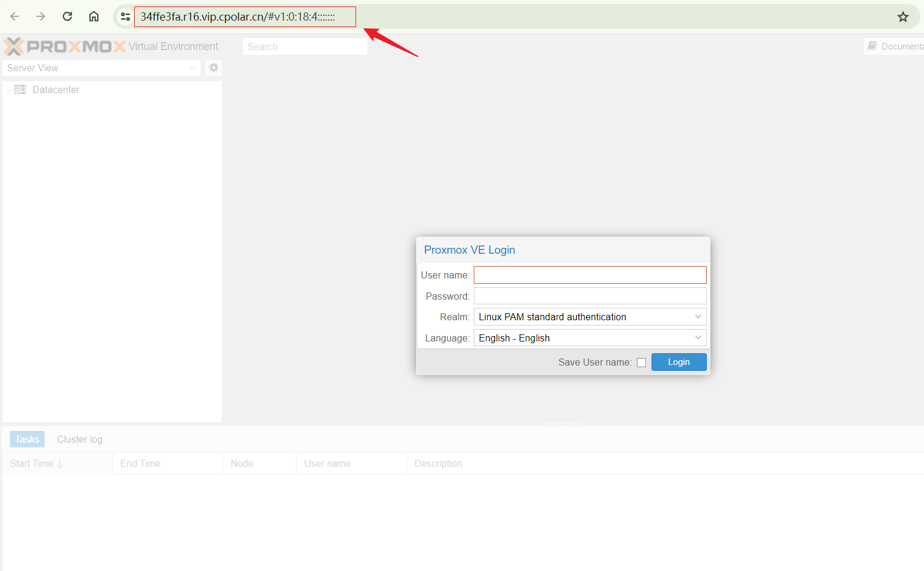Reload the current page
Image resolution: width=924 pixels, height=571 pixels.
coord(68,16)
